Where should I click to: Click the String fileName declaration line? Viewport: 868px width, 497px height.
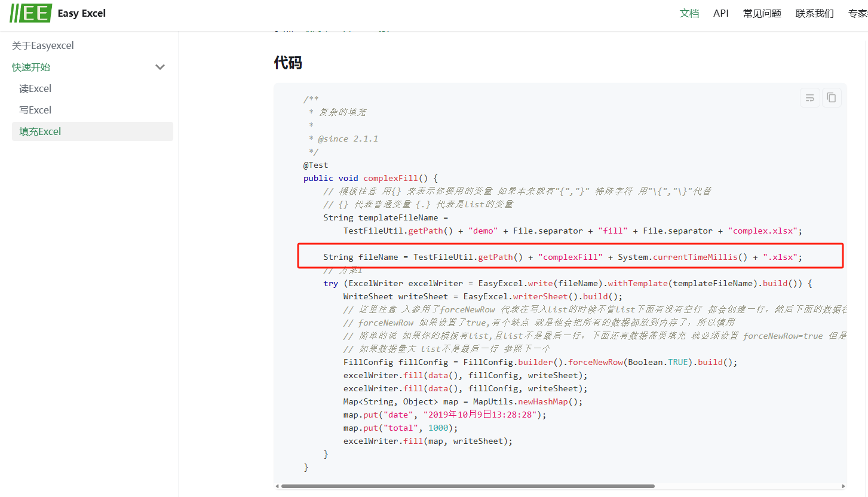click(x=563, y=257)
